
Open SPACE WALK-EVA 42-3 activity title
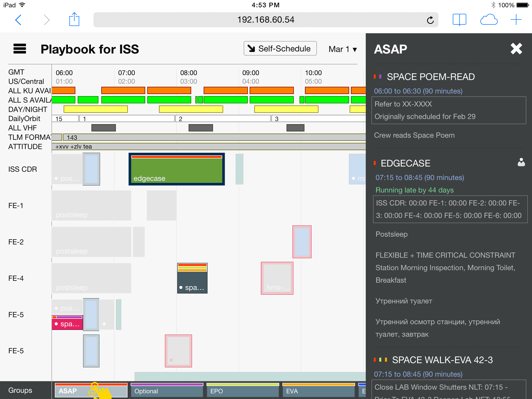coord(442,360)
